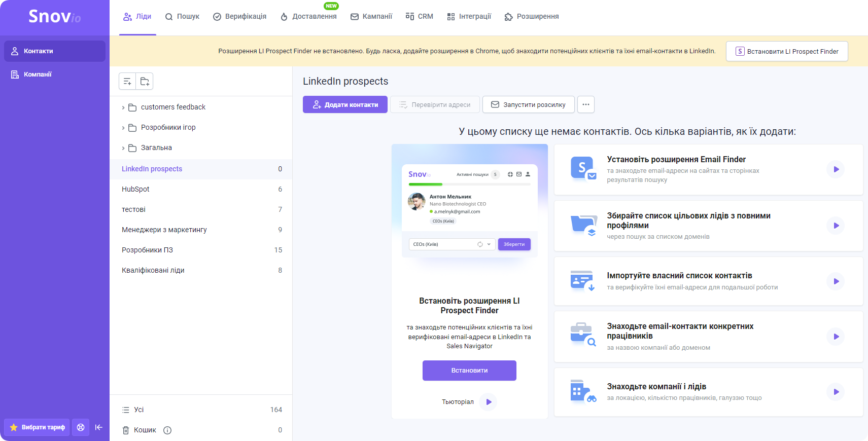Viewport: 868px width, 441px height.
Task: Play video for Знаходьте email-контакти конкретних працівників
Action: point(836,337)
